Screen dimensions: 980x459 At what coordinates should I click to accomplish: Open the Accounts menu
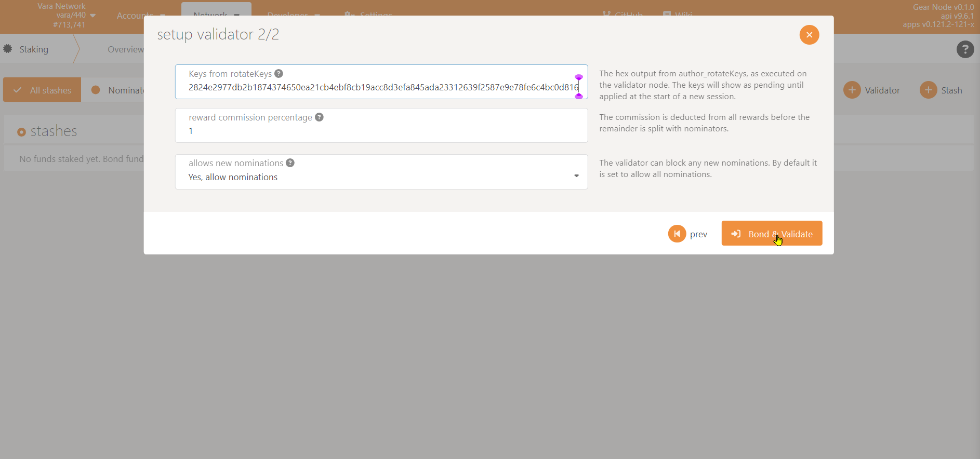(141, 16)
